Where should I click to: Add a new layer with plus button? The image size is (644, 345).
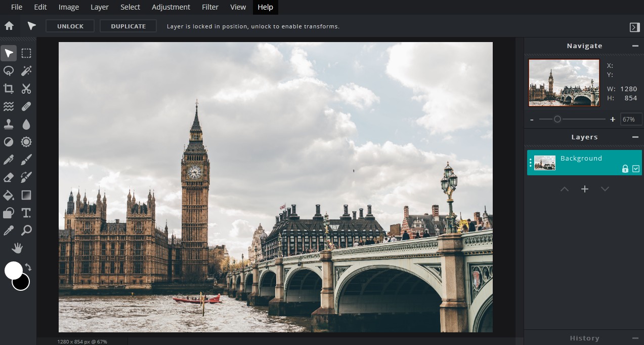point(585,189)
